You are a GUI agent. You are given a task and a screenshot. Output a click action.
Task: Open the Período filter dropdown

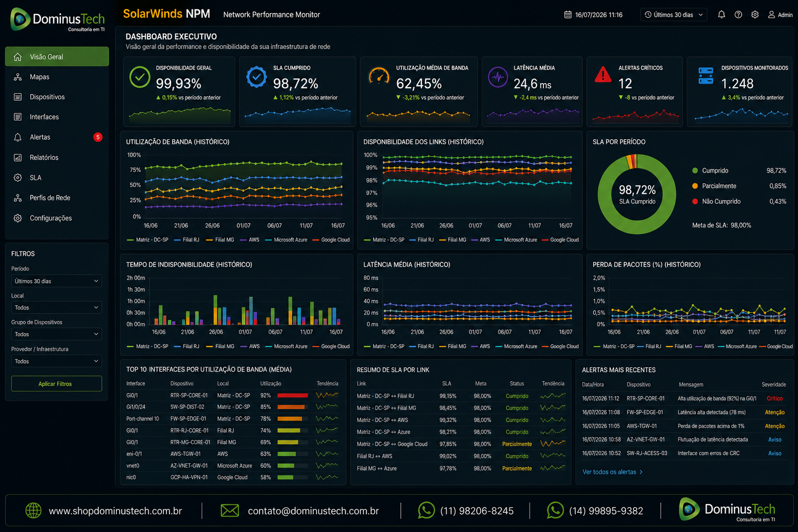pyautogui.click(x=56, y=281)
